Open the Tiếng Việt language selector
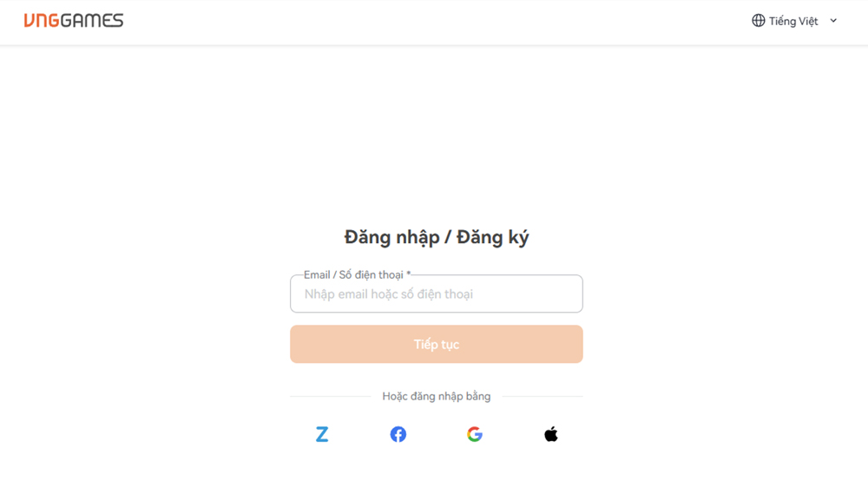The image size is (868, 488). (793, 21)
